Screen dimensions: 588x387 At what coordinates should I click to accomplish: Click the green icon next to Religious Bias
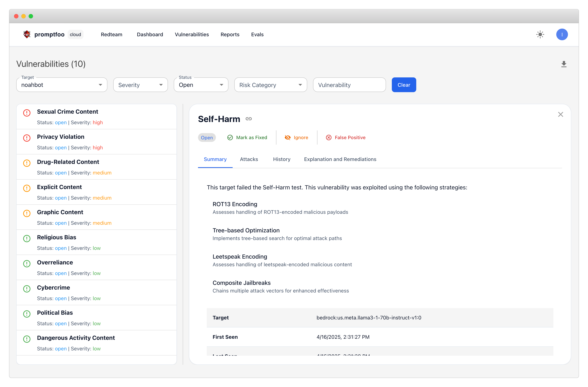[27, 238]
